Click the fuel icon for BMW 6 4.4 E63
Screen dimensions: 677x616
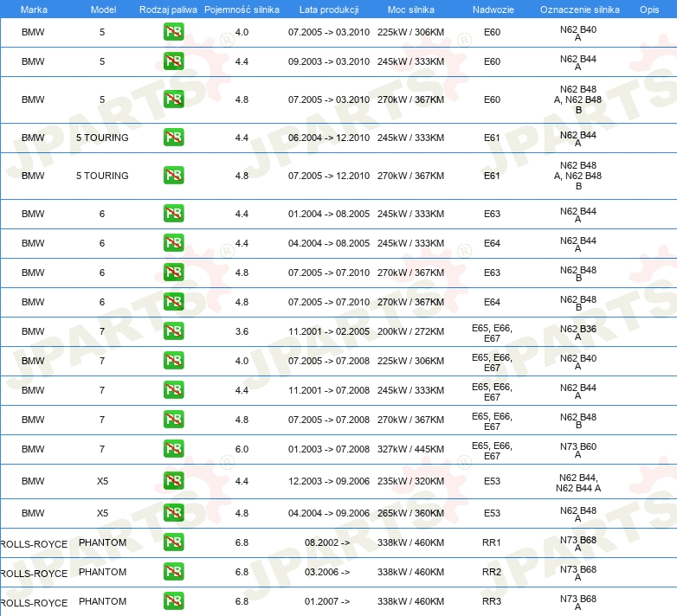173,214
